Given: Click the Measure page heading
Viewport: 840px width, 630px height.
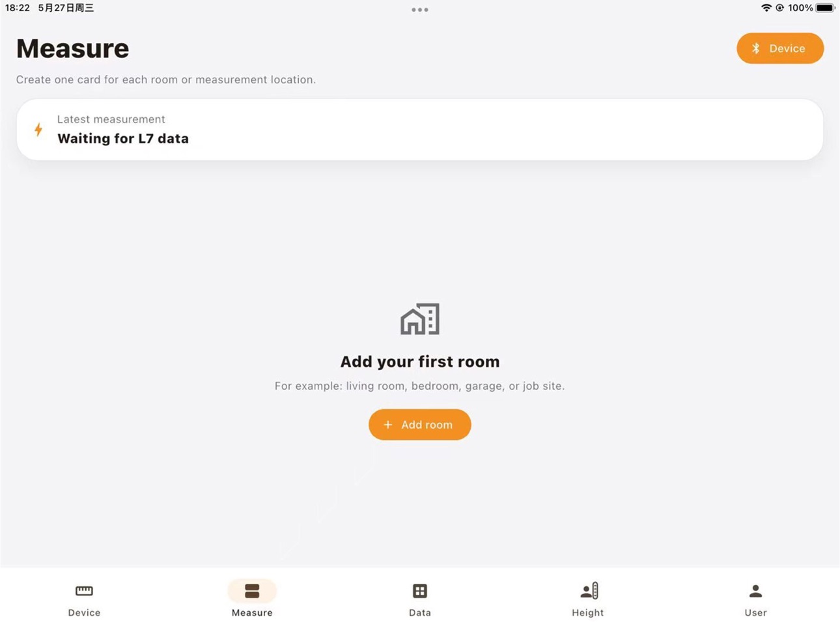Looking at the screenshot, I should point(72,49).
